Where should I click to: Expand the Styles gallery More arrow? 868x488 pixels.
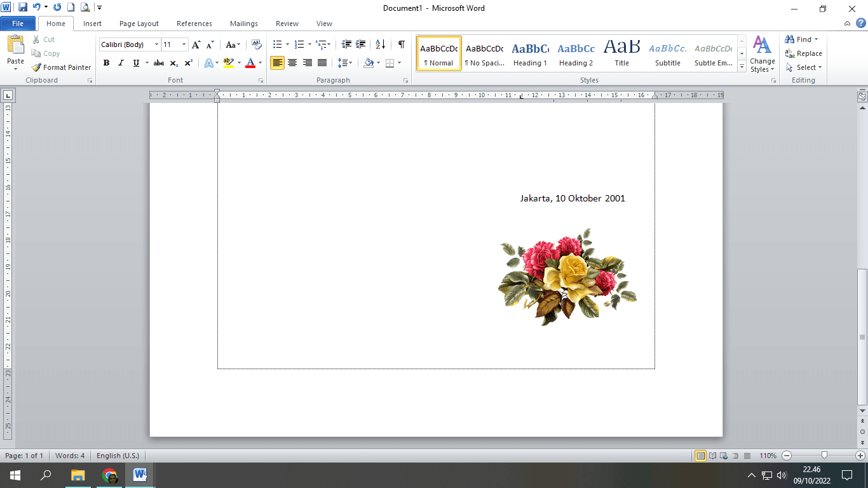point(742,67)
